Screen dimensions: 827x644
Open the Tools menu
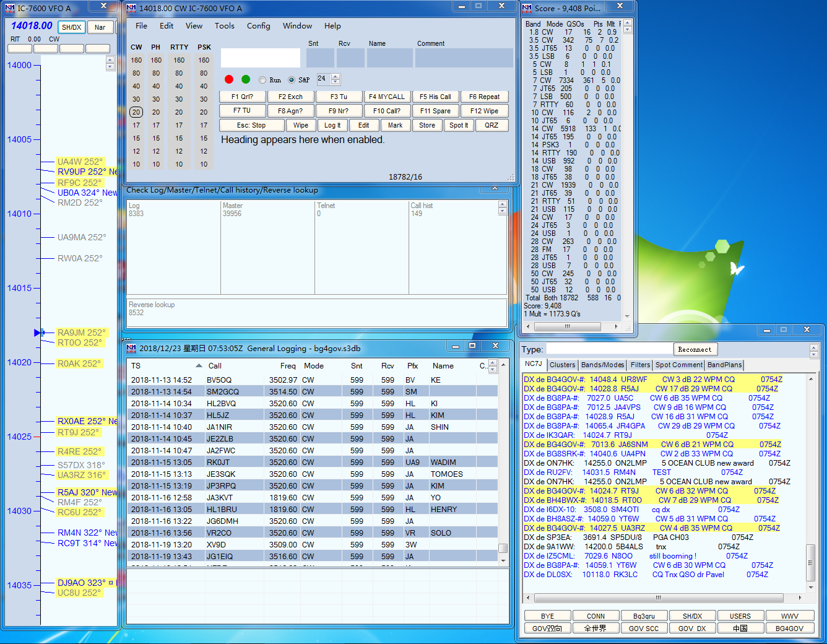tap(225, 26)
